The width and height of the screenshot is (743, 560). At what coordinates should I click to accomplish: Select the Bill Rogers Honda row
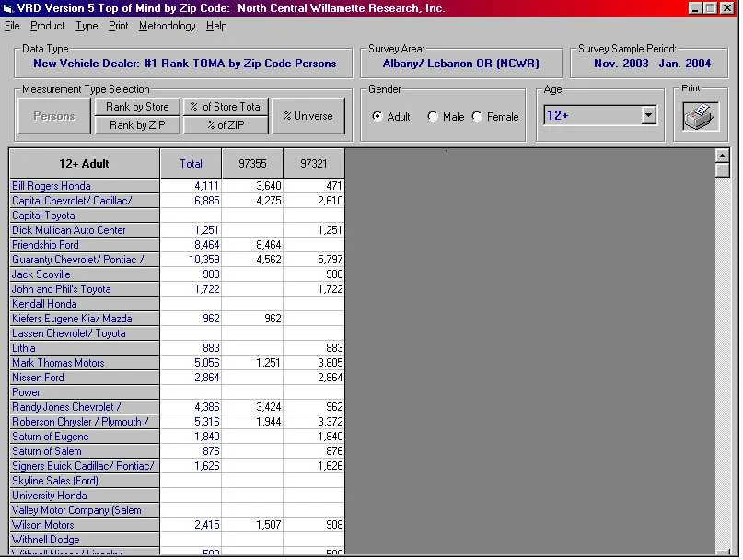click(x=85, y=186)
